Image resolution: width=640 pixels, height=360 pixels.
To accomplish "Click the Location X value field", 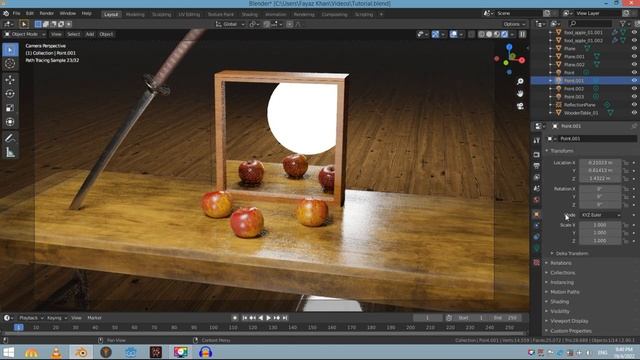I will 600,163.
